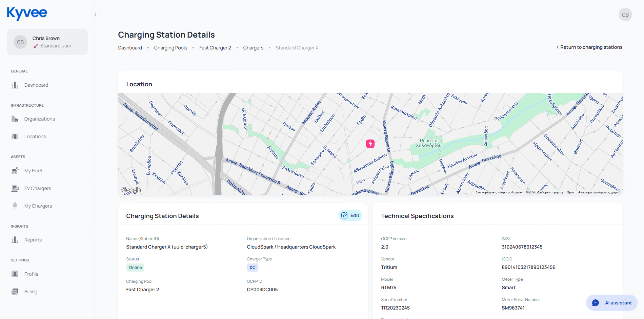
Task: Select the My Chargers plug icon
Action: click(x=15, y=206)
